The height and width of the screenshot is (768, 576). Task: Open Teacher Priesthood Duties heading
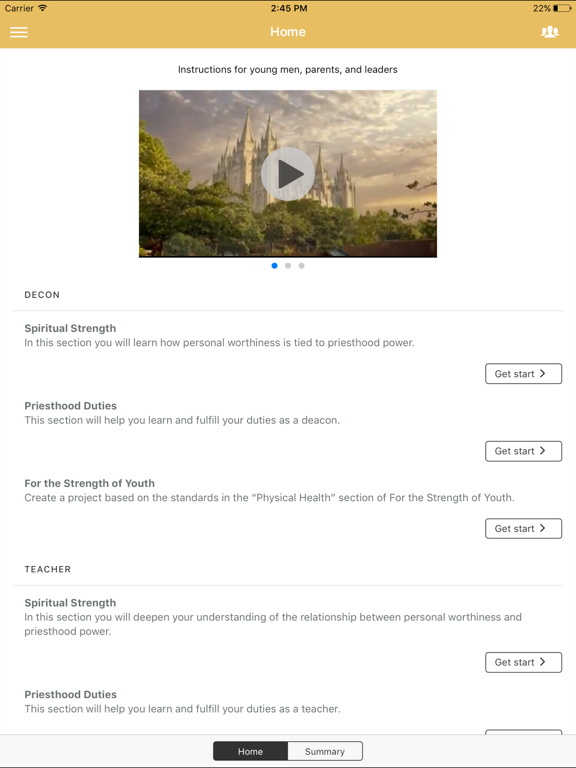(x=71, y=695)
